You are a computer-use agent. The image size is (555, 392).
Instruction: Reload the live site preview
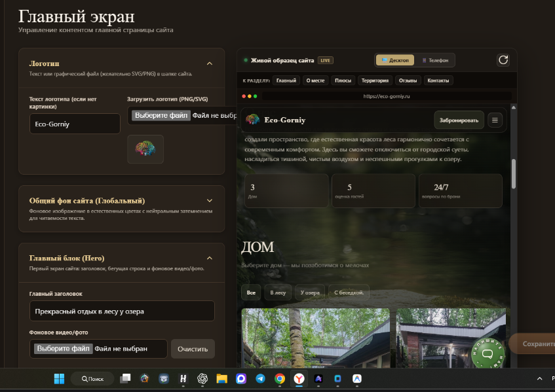(x=503, y=60)
